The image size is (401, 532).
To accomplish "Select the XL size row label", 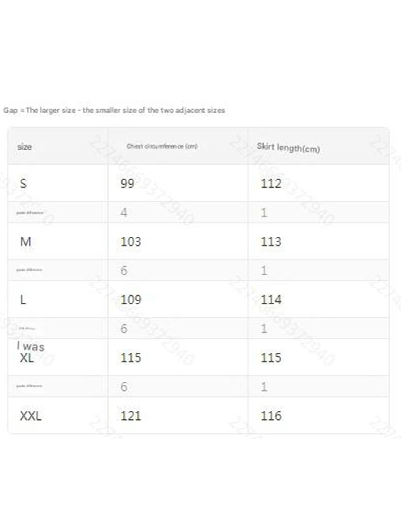I will (27, 358).
